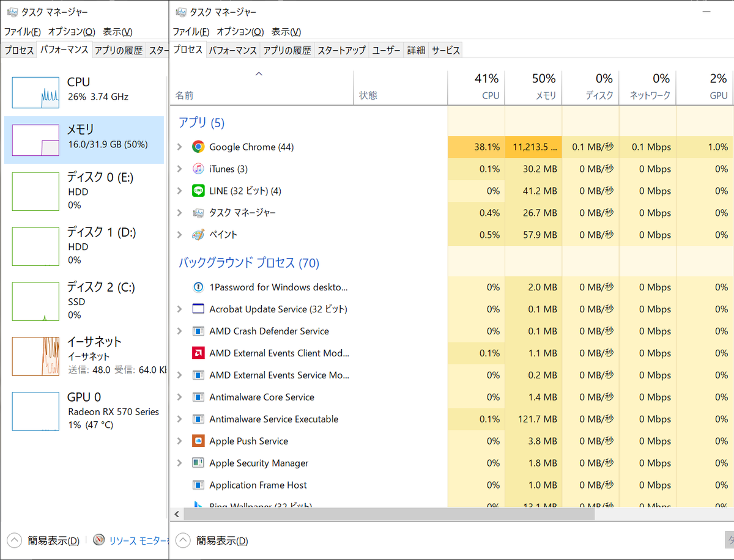Viewport: 734px width, 560px height.
Task: Click the iTunes app icon
Action: [x=198, y=169]
